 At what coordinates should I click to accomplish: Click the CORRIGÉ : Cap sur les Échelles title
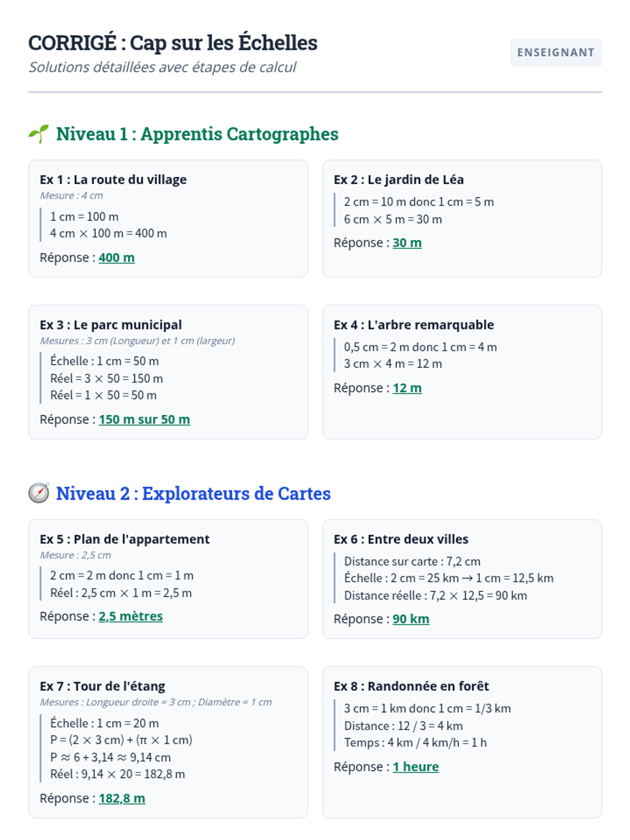coord(173,43)
